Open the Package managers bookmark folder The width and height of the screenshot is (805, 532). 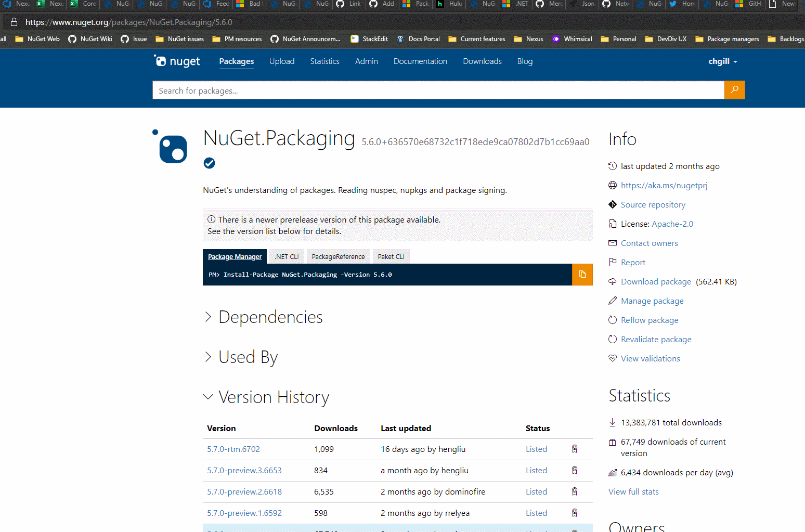[x=727, y=39]
